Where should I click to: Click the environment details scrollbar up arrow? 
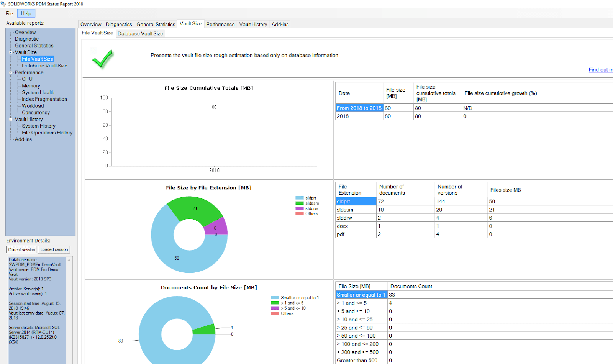click(x=69, y=260)
